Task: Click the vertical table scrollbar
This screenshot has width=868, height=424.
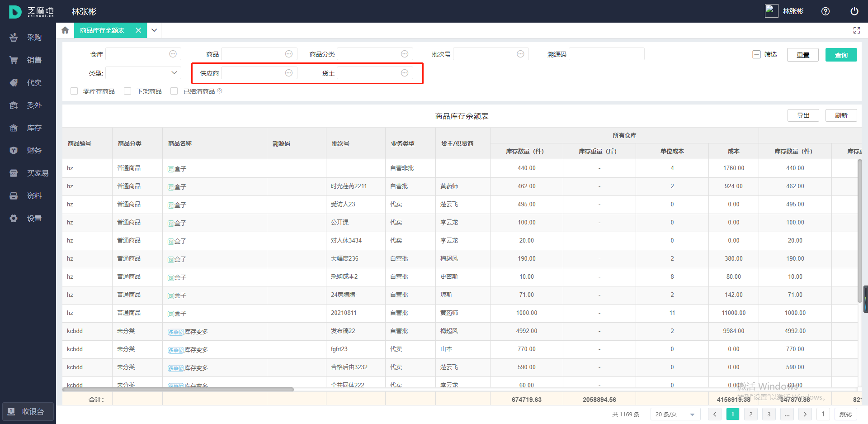Action: [x=859, y=231]
